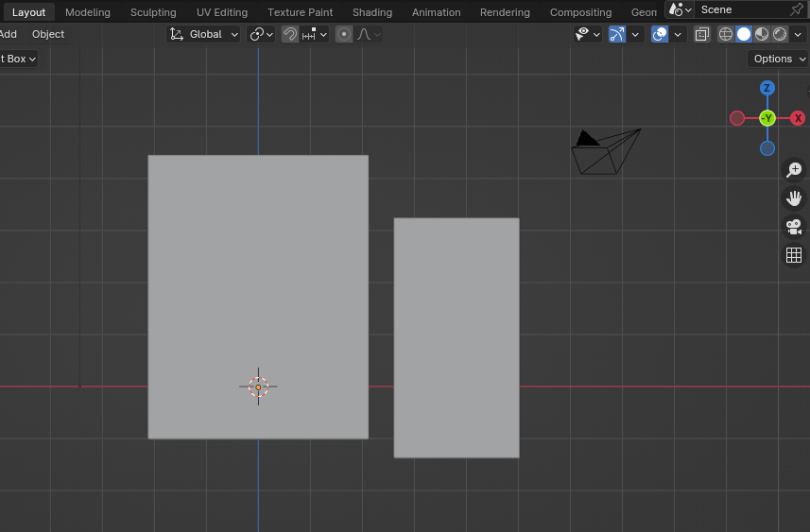Switch to the Texture Paint workspace tab
This screenshot has width=810, height=532.
click(300, 12)
